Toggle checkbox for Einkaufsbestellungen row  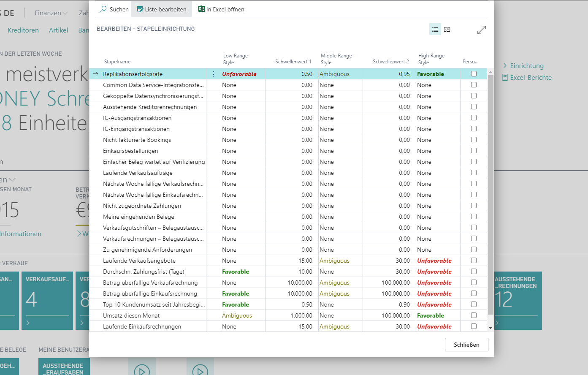pyautogui.click(x=474, y=151)
